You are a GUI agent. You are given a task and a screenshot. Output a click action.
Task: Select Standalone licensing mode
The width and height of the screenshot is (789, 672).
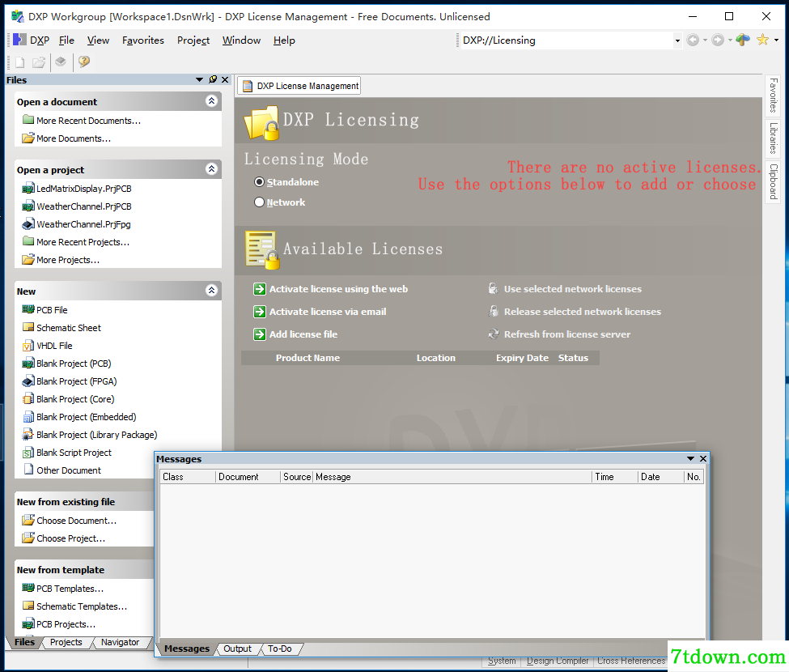pos(259,181)
